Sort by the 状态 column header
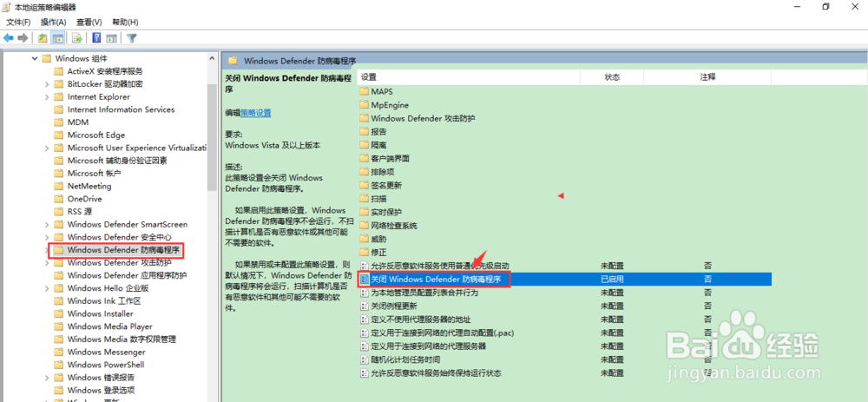Viewport: 868px width, 402px height. click(x=612, y=77)
